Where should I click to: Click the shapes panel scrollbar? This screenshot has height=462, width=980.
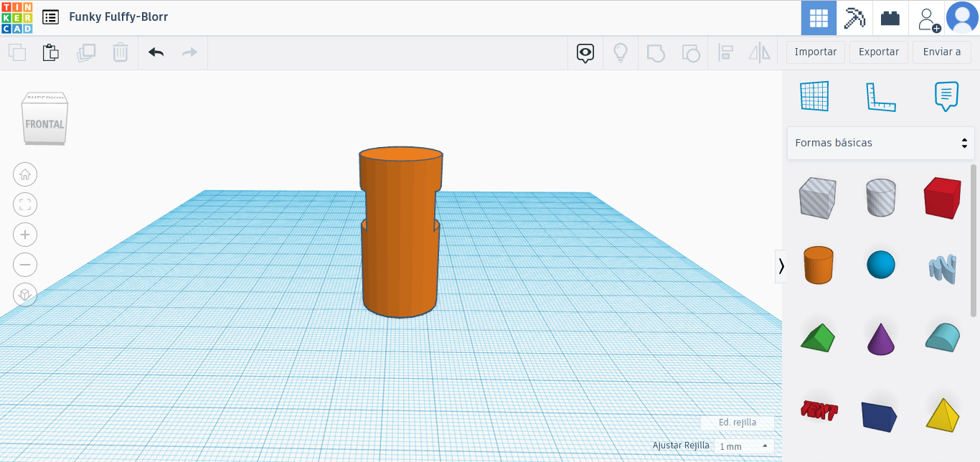[x=974, y=240]
